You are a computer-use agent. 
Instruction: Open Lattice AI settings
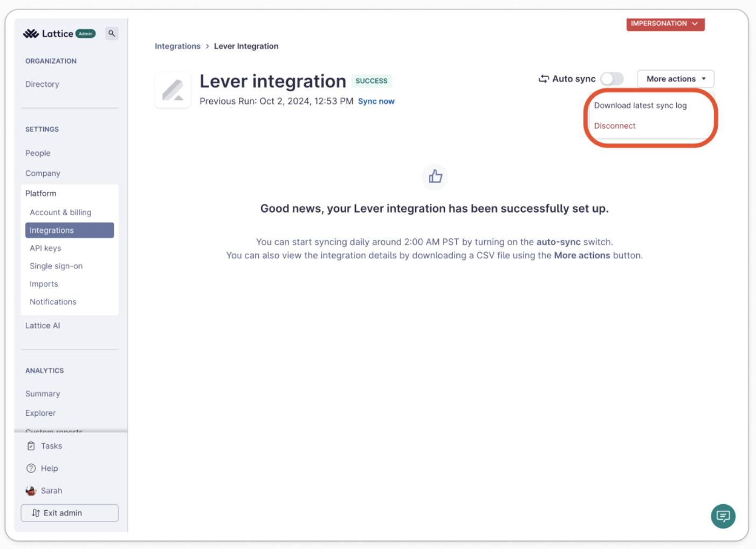pyautogui.click(x=43, y=325)
